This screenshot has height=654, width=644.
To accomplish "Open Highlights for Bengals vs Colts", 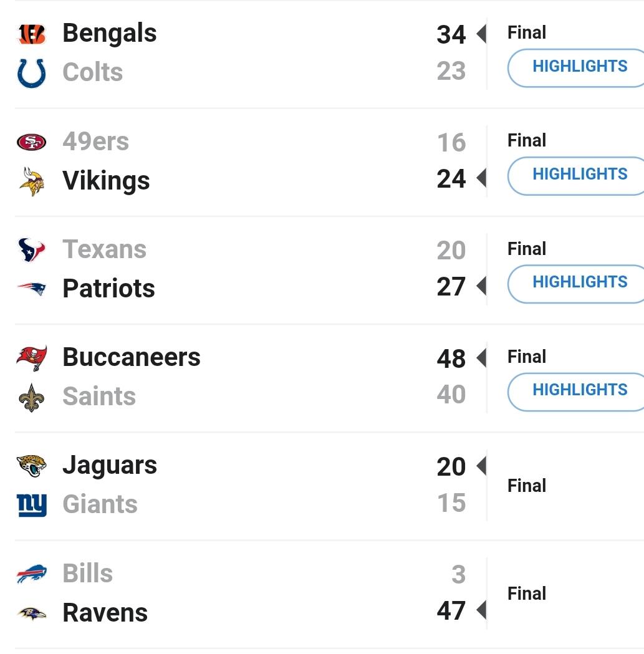I will coord(579,67).
